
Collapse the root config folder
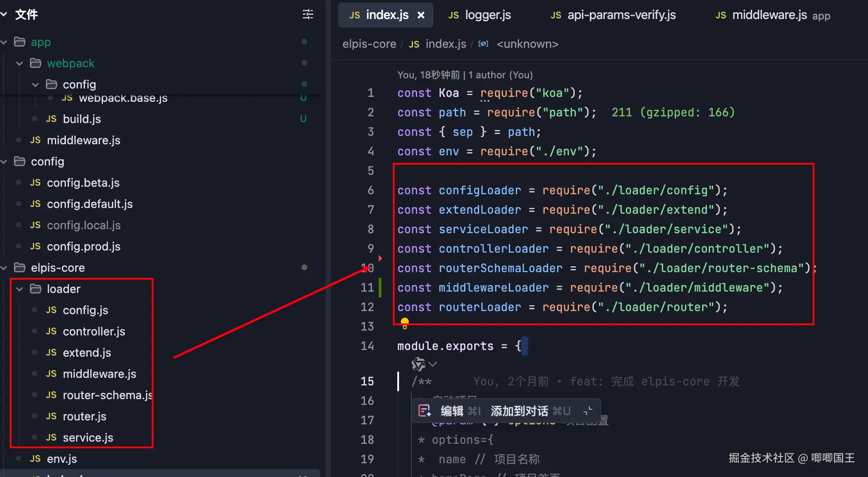pos(4,162)
